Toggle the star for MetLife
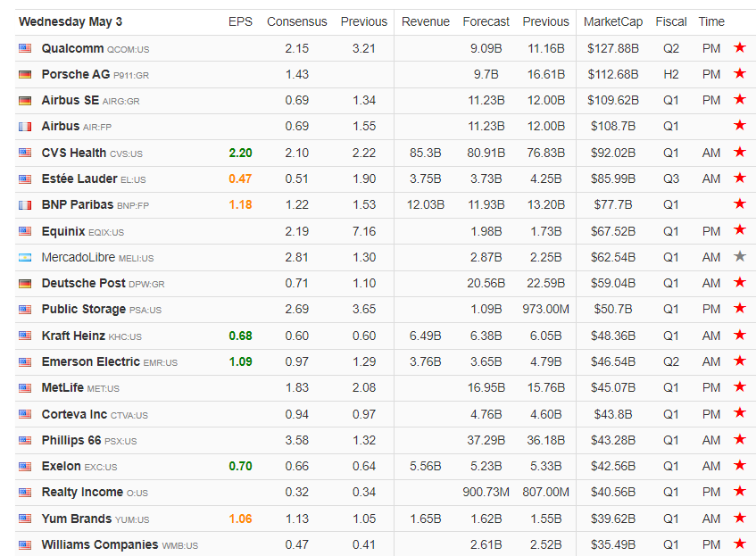Screen dimensions: 756x556 [740, 386]
